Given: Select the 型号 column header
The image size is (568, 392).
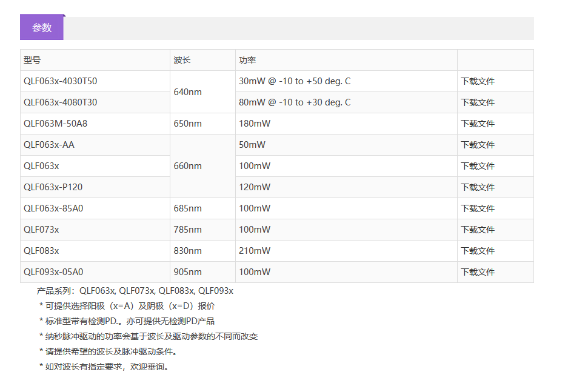Looking at the screenshot, I should click(x=32, y=60).
